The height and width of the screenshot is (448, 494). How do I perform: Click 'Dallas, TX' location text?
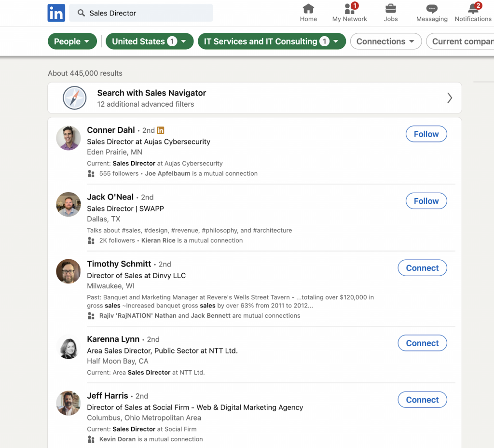[x=104, y=219]
